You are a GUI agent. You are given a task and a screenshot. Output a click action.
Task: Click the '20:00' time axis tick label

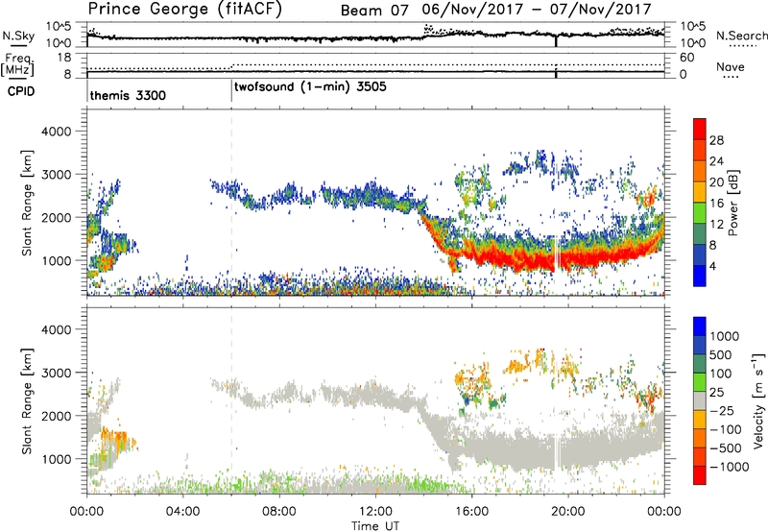click(x=567, y=512)
